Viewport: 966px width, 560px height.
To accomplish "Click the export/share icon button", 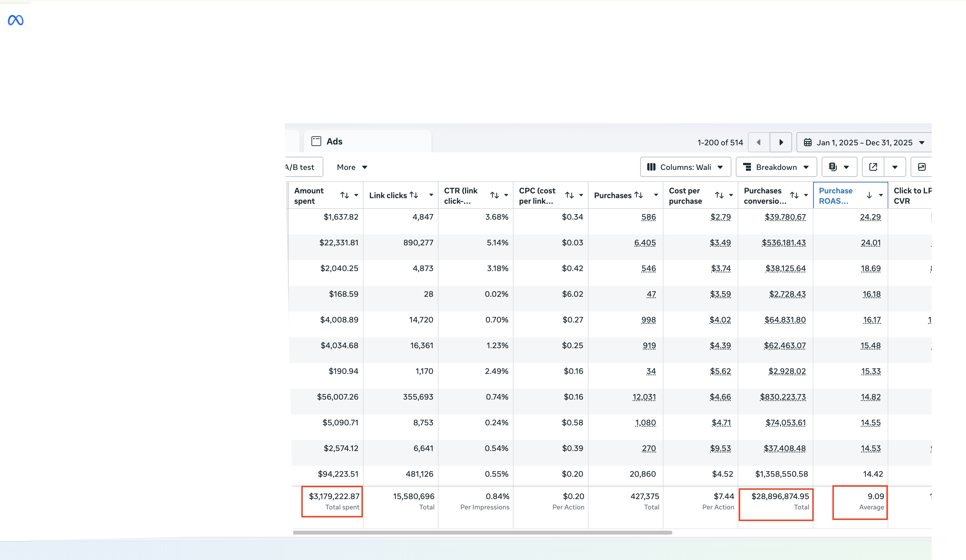I will [873, 167].
